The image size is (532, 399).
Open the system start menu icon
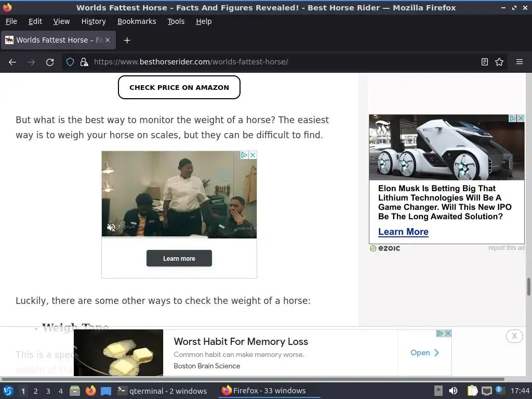[x=8, y=391]
